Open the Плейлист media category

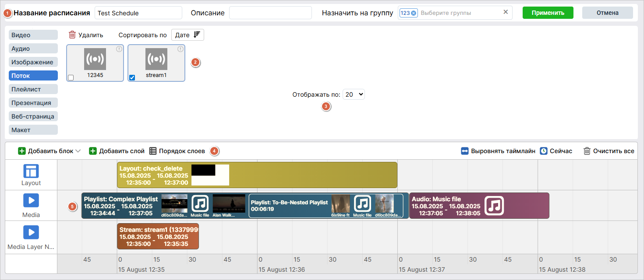tap(33, 89)
